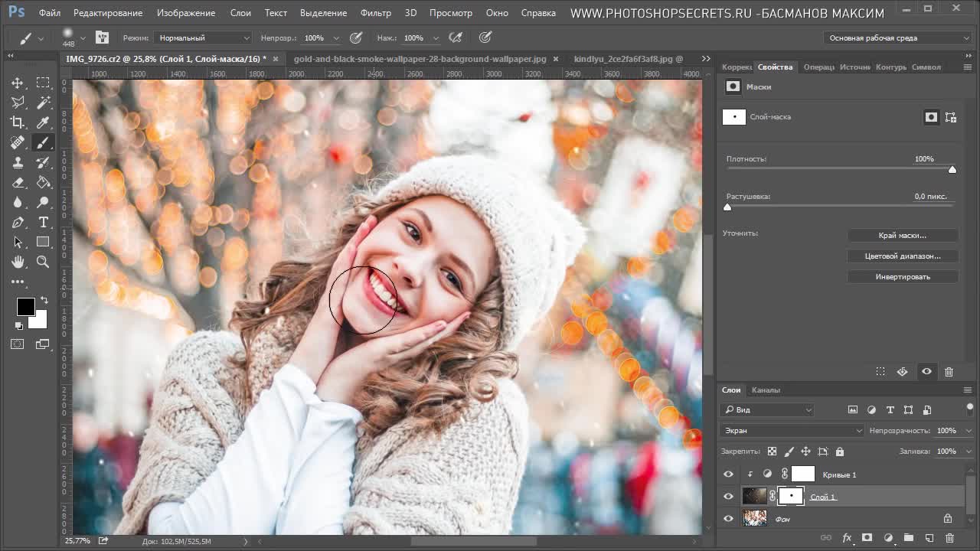Select the Zoom tool
The height and width of the screenshot is (551, 980).
coord(43,262)
